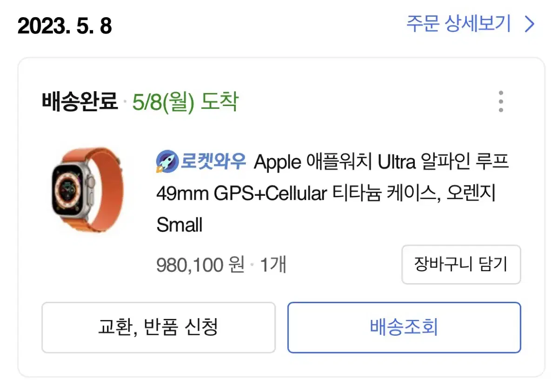Click the 49mm GPS+Cellular 티타늄 케이스 description line
The width and height of the screenshot is (558, 392).
pos(326,193)
